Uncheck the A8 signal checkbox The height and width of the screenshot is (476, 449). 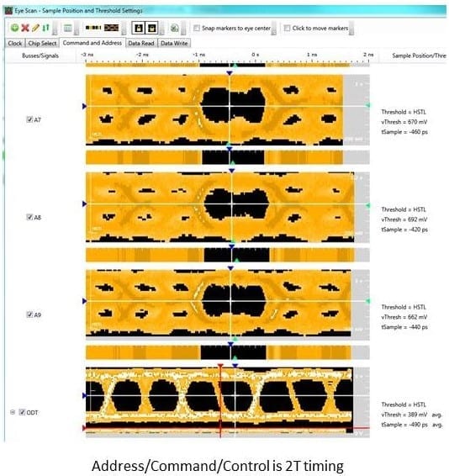pos(29,217)
